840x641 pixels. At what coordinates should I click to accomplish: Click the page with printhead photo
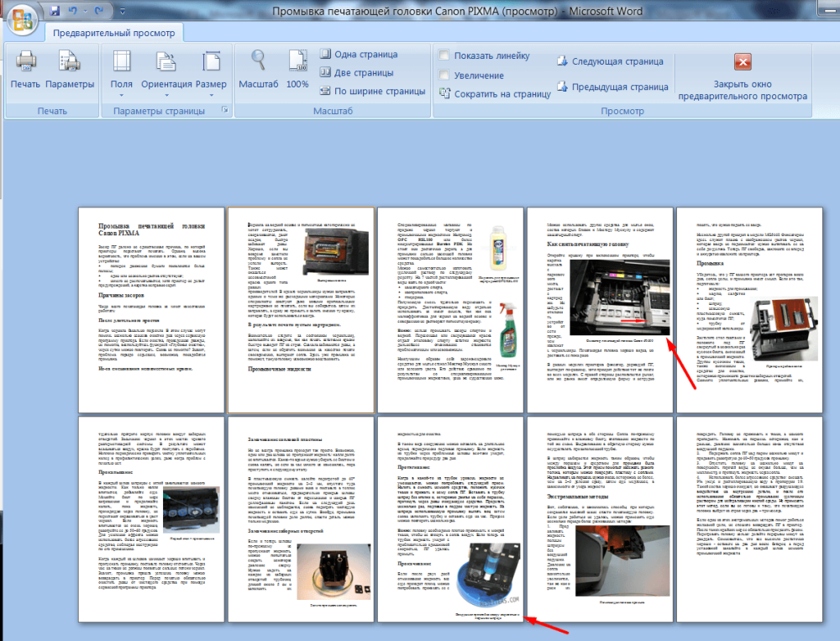click(301, 310)
